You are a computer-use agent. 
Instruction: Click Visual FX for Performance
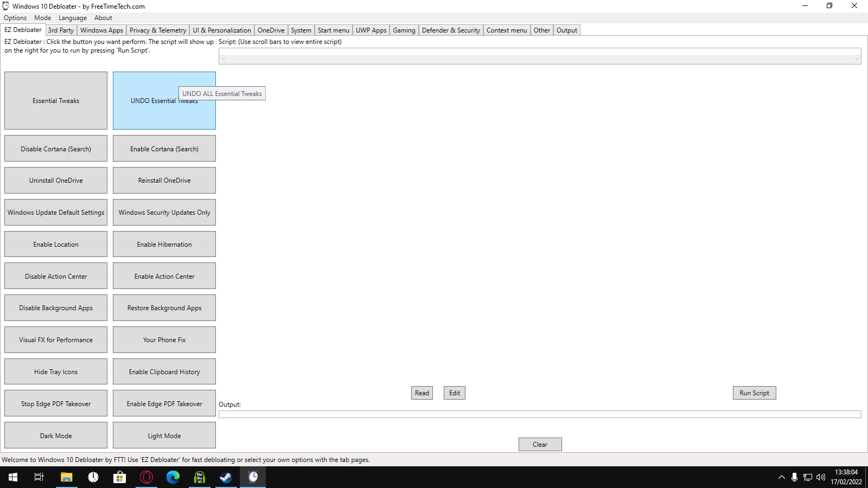click(56, 340)
